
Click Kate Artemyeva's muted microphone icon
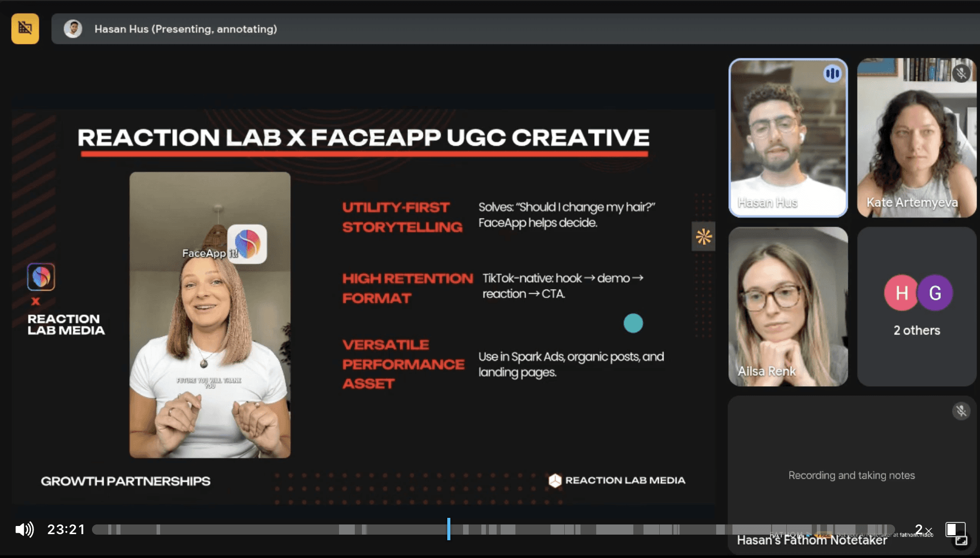(x=961, y=74)
